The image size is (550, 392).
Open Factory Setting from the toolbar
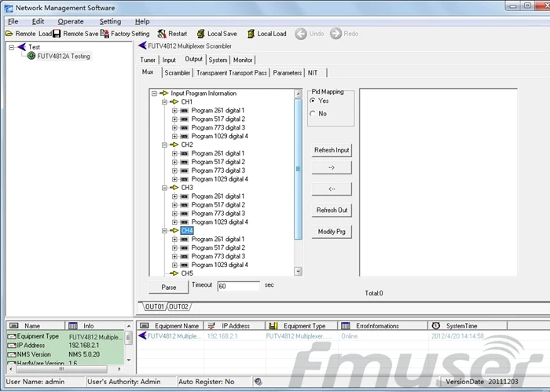(x=125, y=34)
